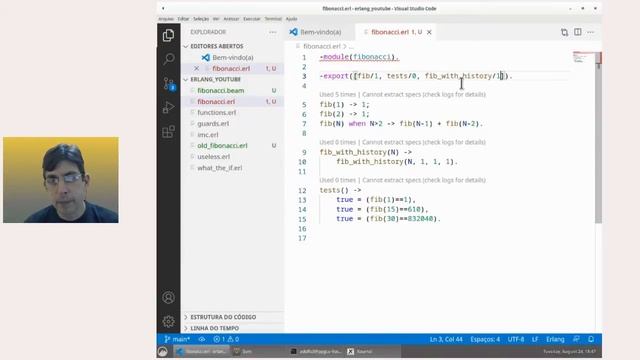Change the Erlang language mode
The width and height of the screenshot is (640, 360).
click(555, 339)
